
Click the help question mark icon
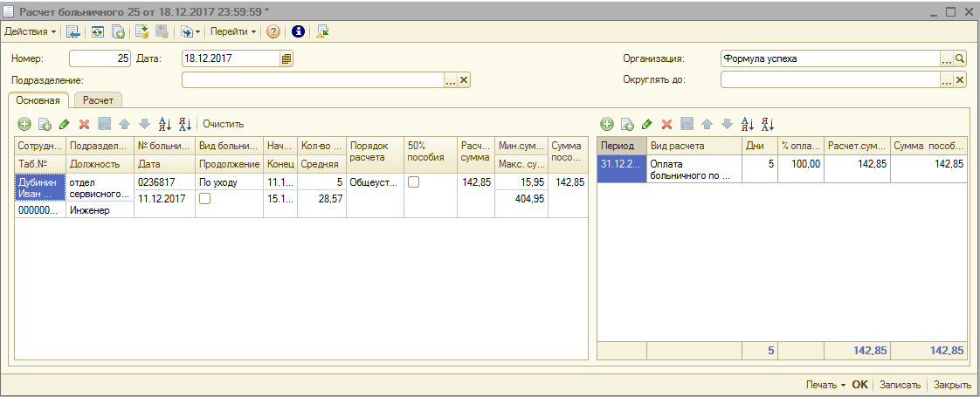point(273,31)
